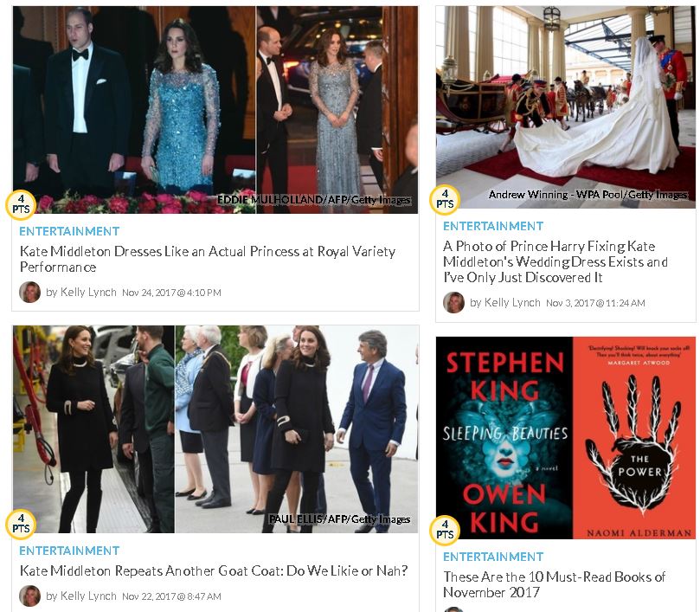This screenshot has height=612, width=700.
Task: Open the Stephen King book covers image
Action: [x=566, y=438]
